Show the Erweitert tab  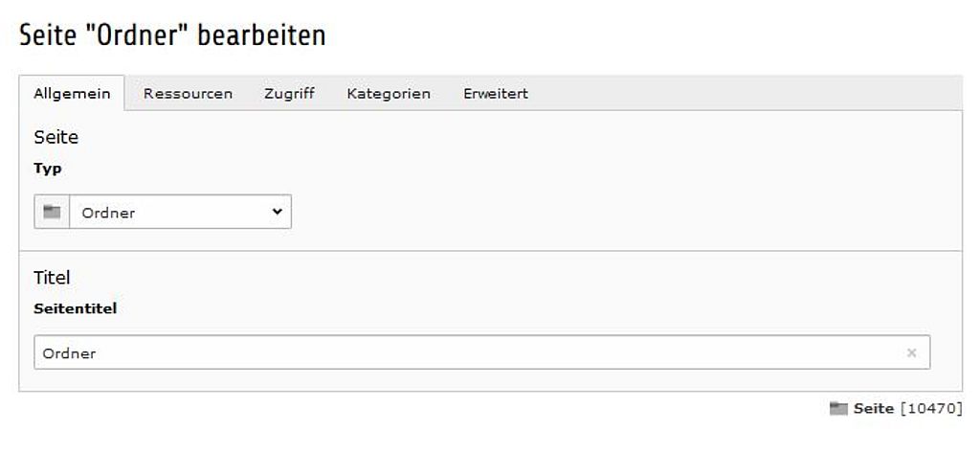click(x=496, y=94)
